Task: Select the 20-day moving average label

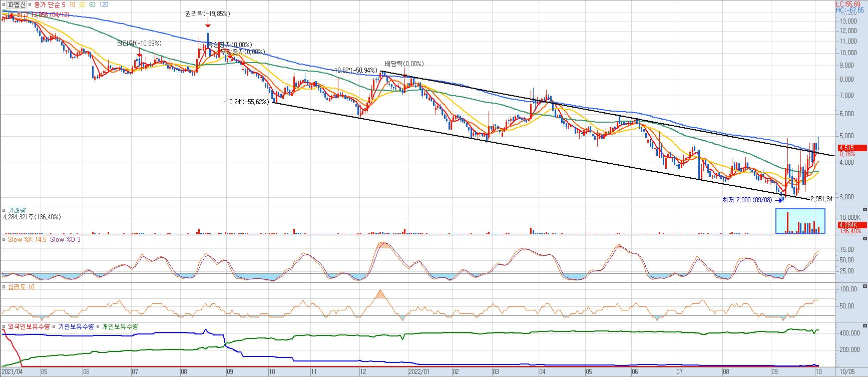Action: (x=83, y=5)
